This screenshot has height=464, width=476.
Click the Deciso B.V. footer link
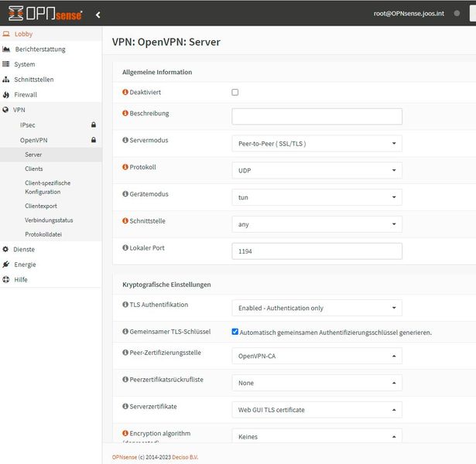pyautogui.click(x=185, y=457)
